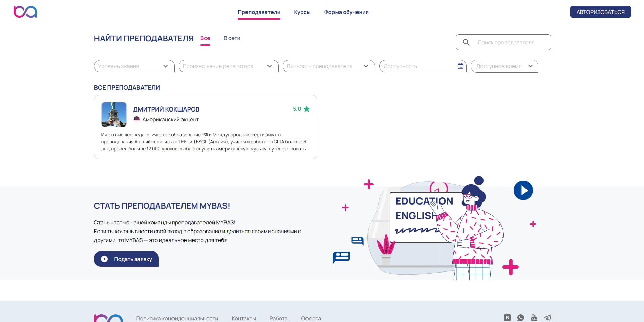Image resolution: width=644 pixels, height=322 pixels.
Task: Click the MYBAS logo in the footer
Action: point(108,318)
